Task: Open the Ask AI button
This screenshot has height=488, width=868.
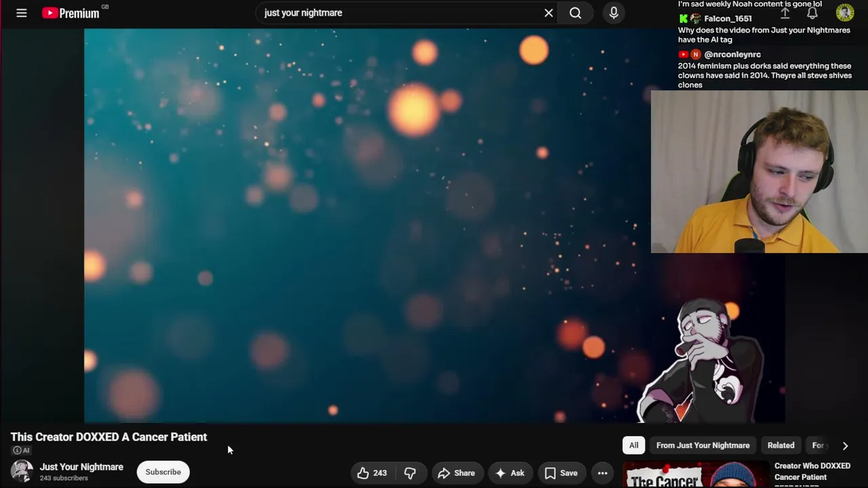Action: (510, 473)
